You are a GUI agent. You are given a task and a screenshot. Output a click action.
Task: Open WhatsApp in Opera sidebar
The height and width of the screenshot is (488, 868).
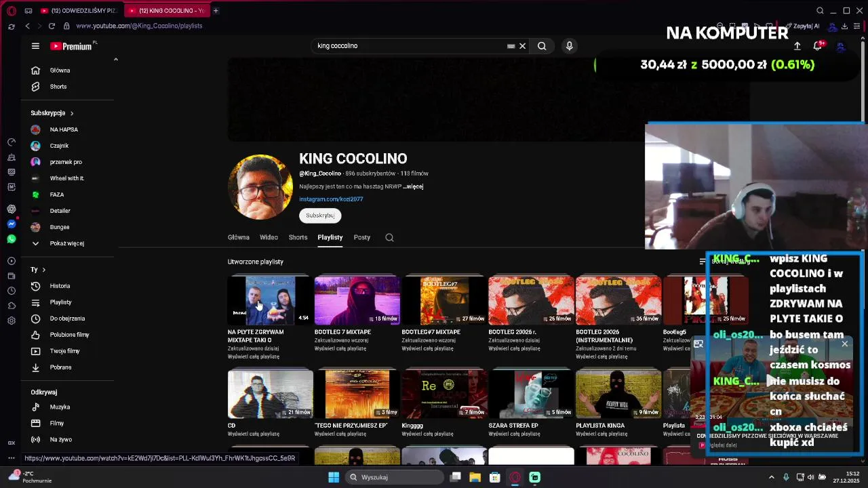(x=12, y=239)
